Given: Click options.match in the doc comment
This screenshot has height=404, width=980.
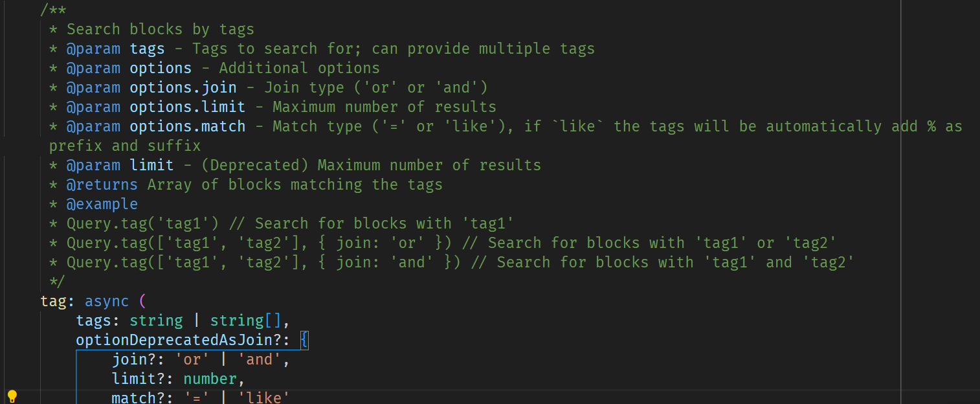Looking at the screenshot, I should (x=187, y=126).
